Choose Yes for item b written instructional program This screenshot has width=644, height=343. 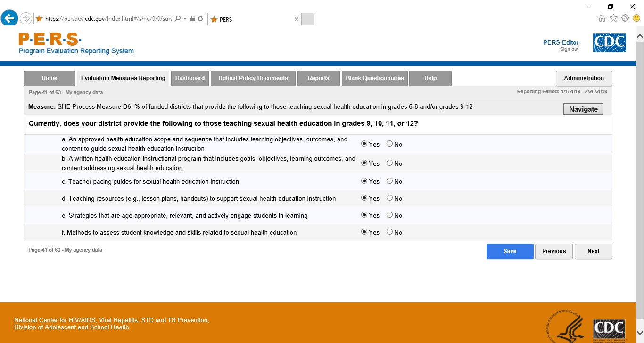tap(364, 163)
